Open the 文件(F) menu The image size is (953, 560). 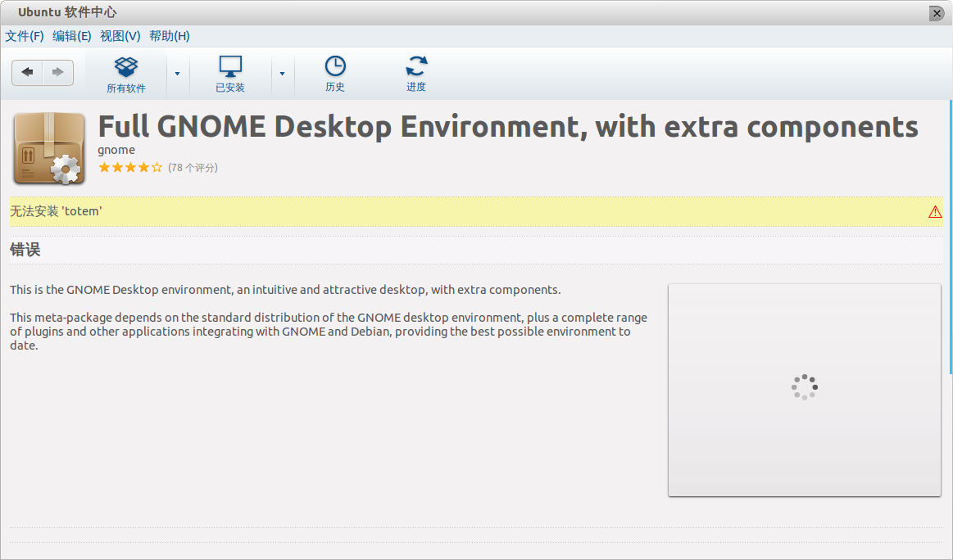point(25,36)
